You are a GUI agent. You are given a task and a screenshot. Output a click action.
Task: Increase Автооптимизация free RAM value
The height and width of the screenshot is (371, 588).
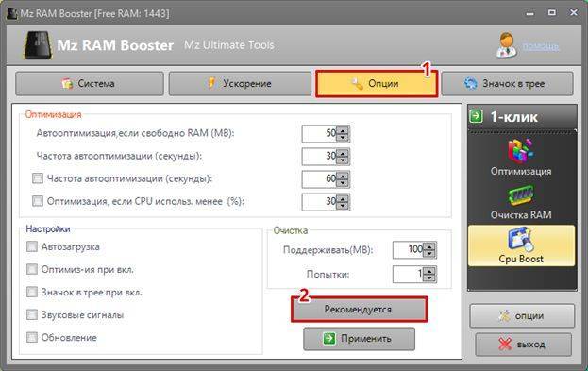tap(343, 129)
